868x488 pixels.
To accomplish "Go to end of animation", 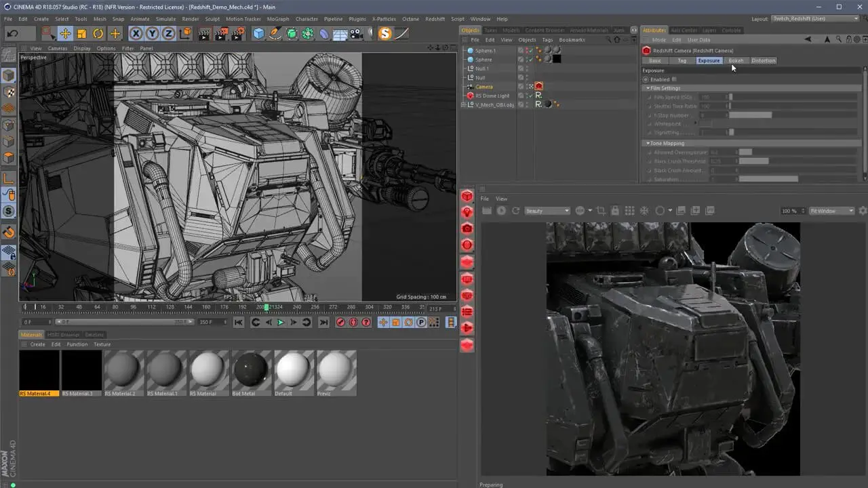I will (323, 323).
